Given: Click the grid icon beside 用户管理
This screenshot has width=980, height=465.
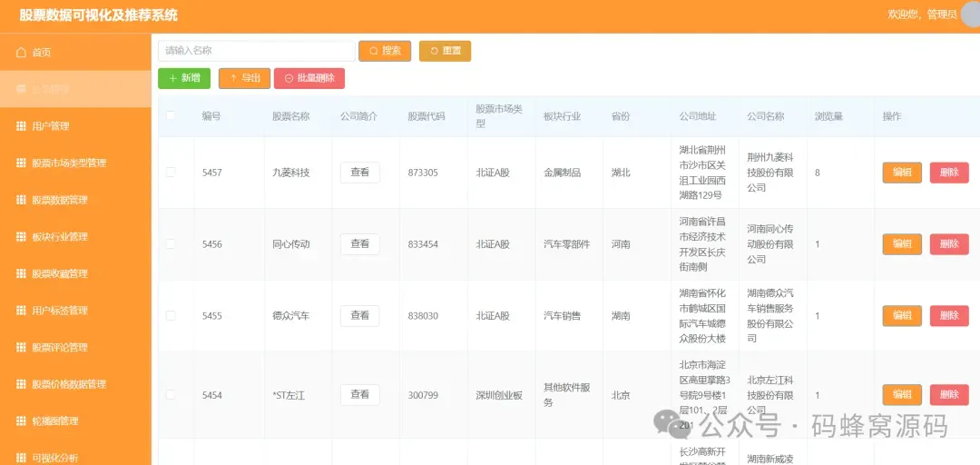Looking at the screenshot, I should click(x=21, y=126).
